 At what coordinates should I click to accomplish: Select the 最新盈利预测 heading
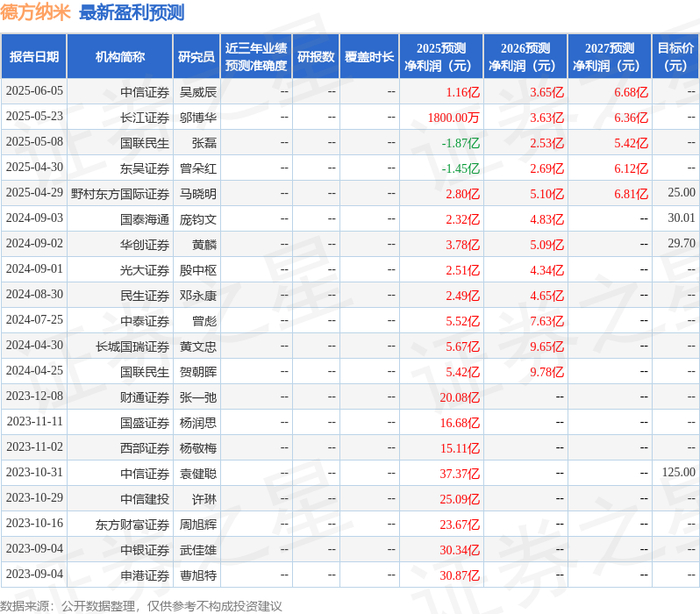131,12
